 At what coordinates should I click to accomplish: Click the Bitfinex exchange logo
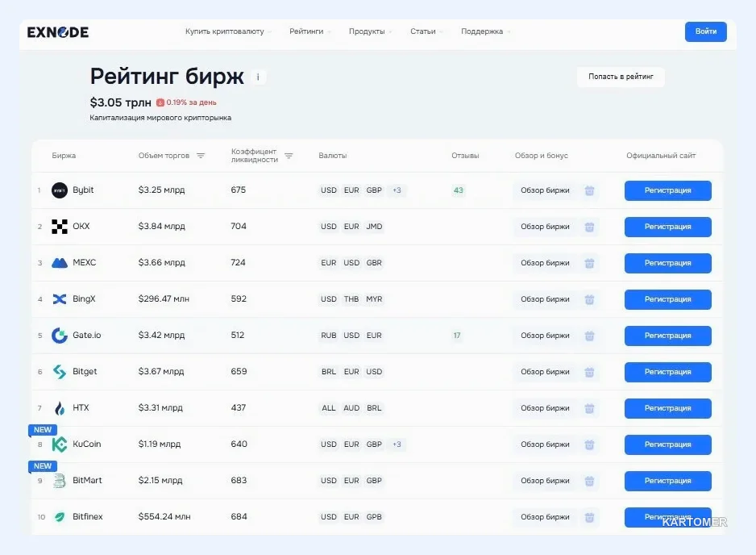point(60,517)
